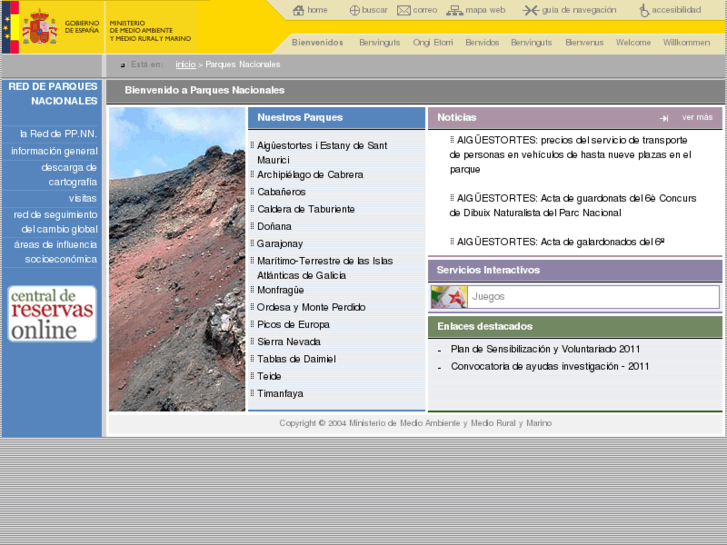Viewport: 727px width, 545px height.
Task: Open Archipiélago de Cabrera park link
Action: click(310, 175)
